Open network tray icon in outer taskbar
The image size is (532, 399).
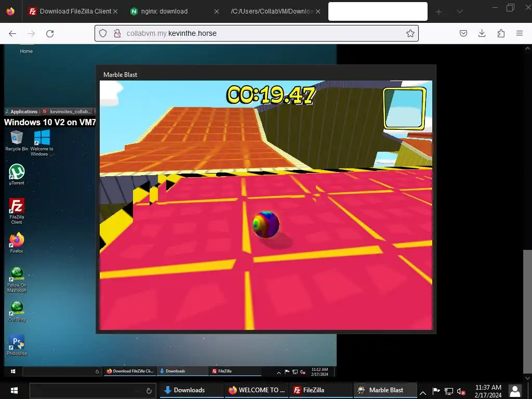click(x=448, y=392)
